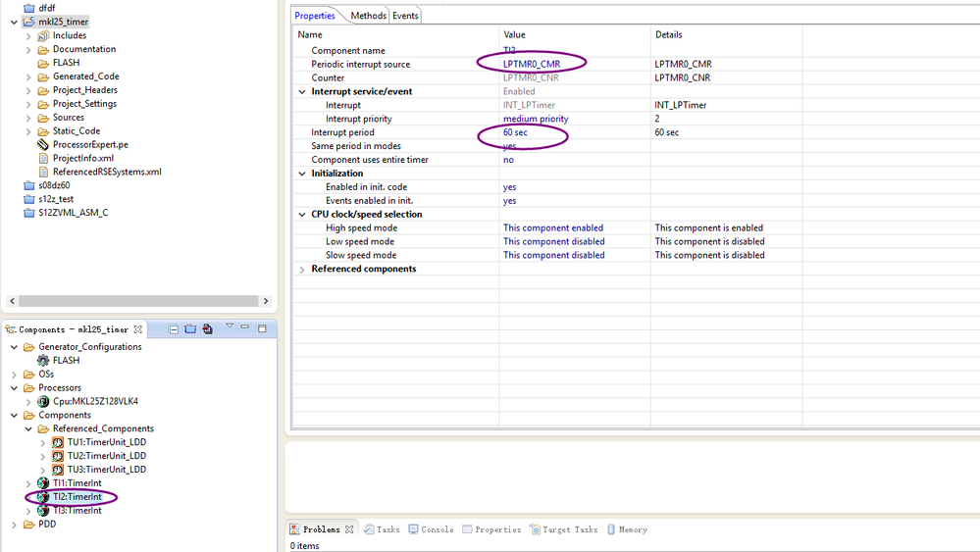Select TU1:TimerUnit_LDD component icon
Image resolution: width=980 pixels, height=552 pixels.
[x=58, y=442]
